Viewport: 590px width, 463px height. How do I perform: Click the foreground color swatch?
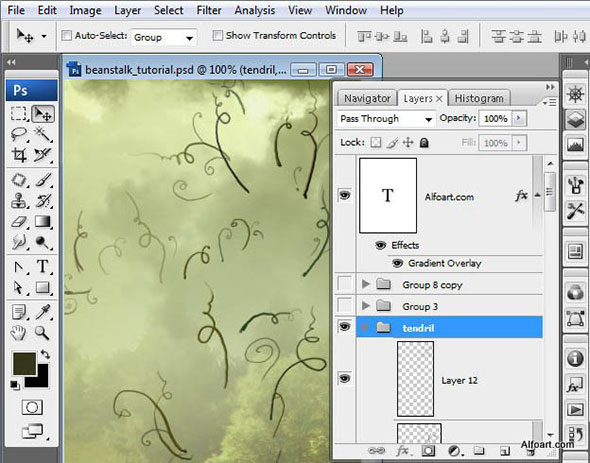click(24, 364)
